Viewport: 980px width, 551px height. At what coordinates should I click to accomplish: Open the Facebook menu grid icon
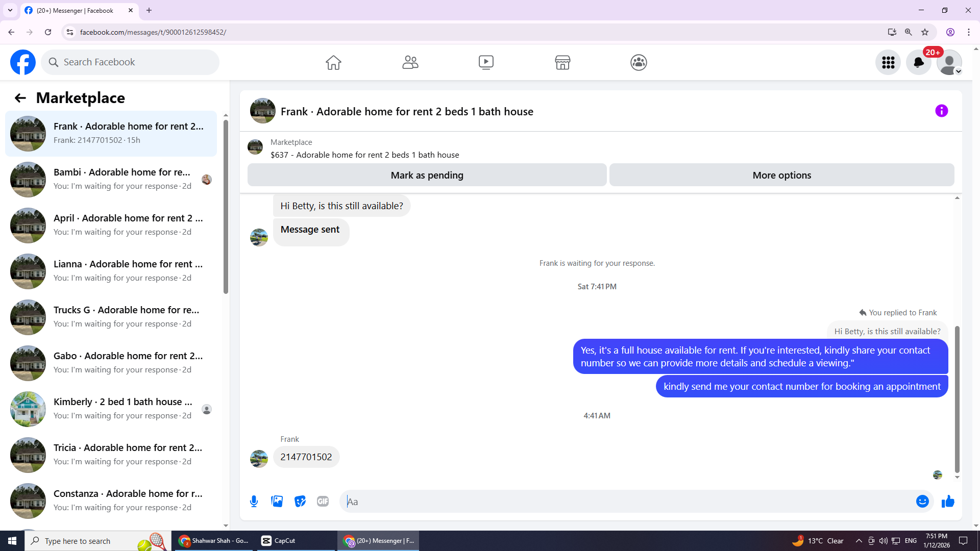(888, 62)
